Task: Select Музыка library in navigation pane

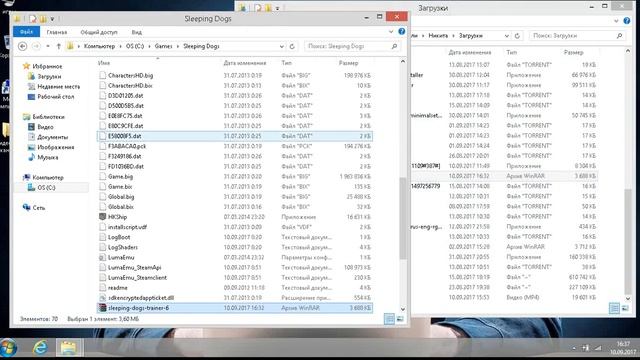Action: coord(48,157)
